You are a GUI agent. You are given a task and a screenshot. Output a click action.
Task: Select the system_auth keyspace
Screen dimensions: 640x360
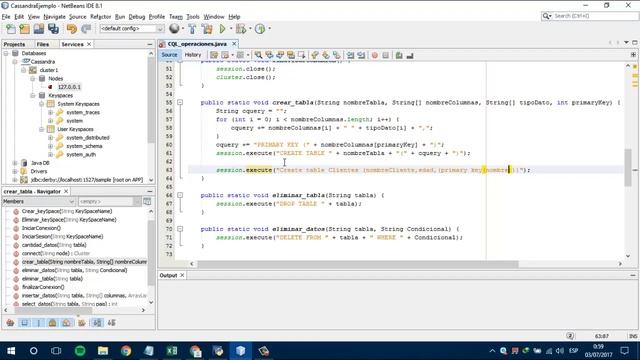click(81, 155)
